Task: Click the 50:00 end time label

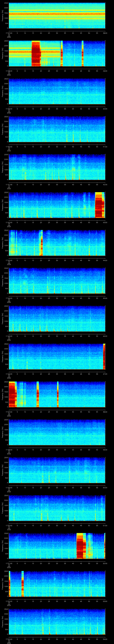Action: click(x=105, y=487)
